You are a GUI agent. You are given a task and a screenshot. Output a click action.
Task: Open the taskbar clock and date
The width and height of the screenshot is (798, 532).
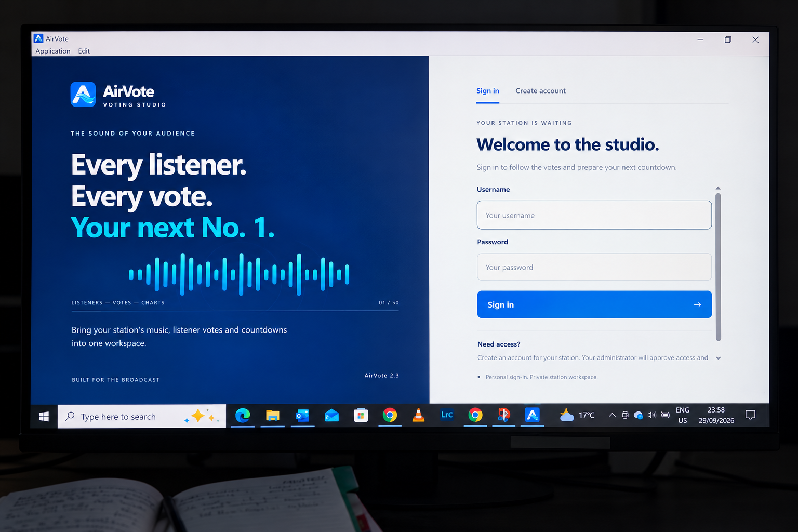tap(716, 415)
